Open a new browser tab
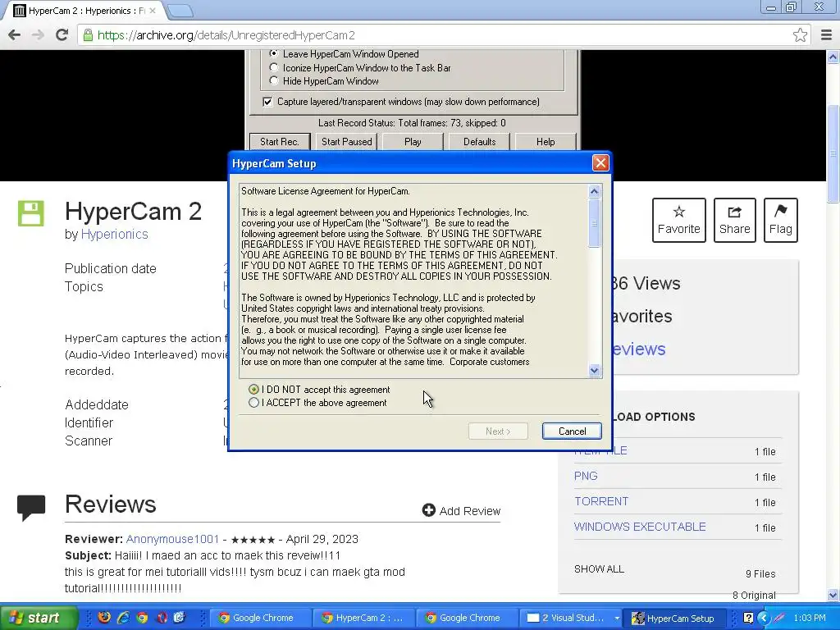 pos(180,11)
